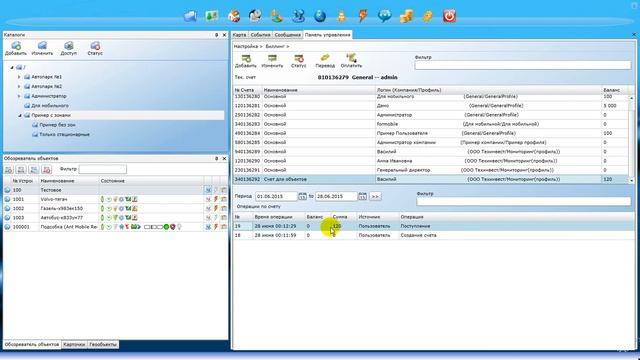Switch to the События tab
This screenshot has width=640, height=360.
pyautogui.click(x=260, y=35)
